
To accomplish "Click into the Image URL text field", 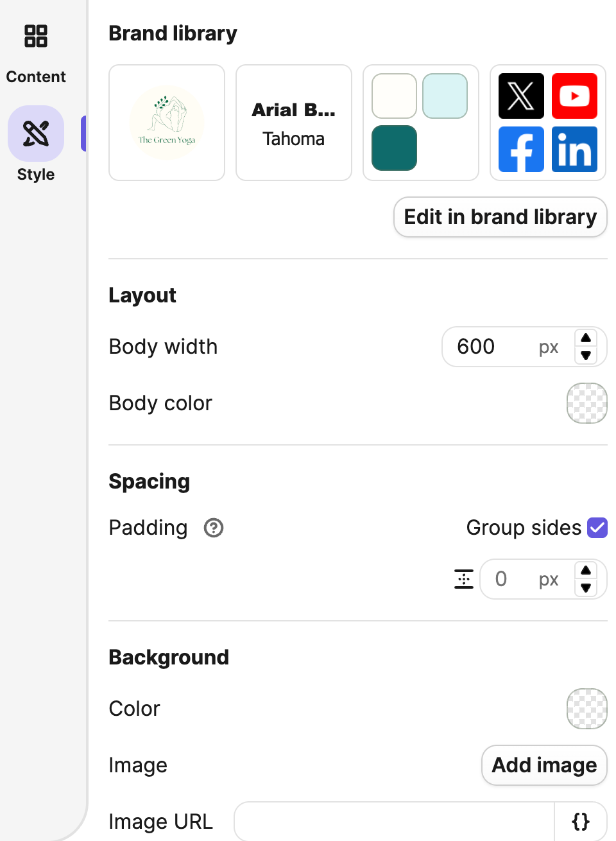I will (394, 821).
